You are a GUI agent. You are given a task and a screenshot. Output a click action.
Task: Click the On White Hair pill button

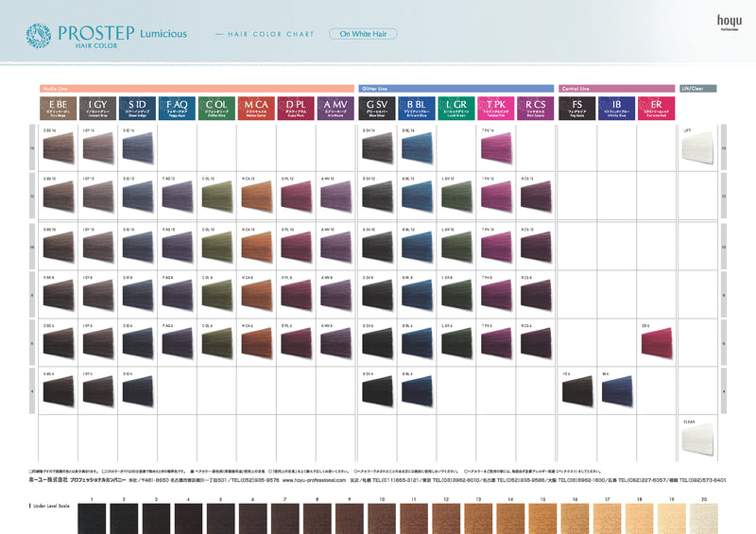[363, 34]
